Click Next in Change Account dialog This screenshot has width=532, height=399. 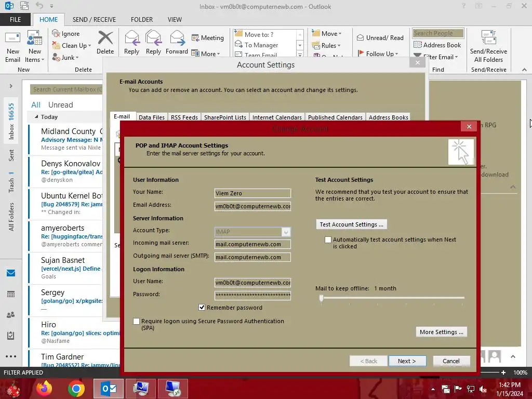point(407,361)
